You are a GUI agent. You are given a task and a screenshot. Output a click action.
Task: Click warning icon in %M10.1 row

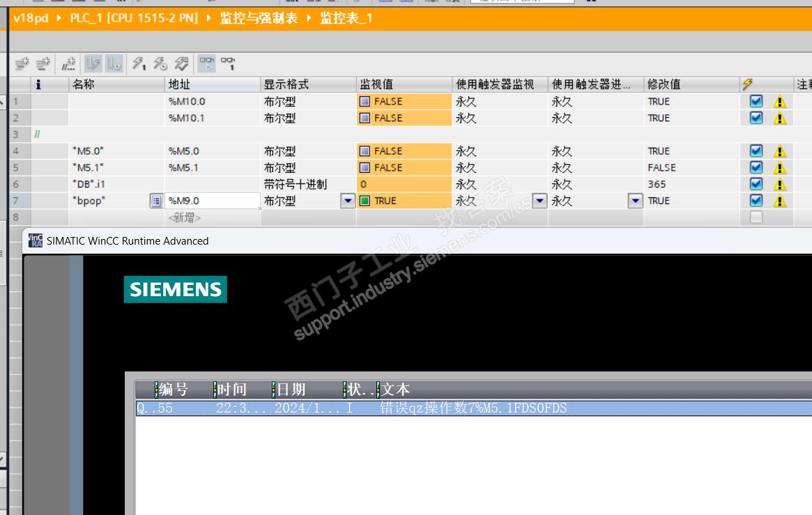point(779,118)
